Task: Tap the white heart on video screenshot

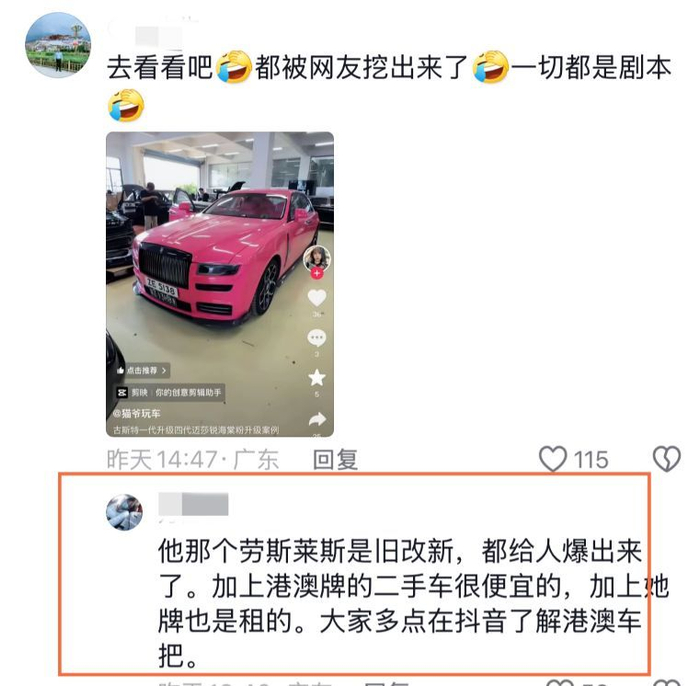Action: (x=317, y=298)
